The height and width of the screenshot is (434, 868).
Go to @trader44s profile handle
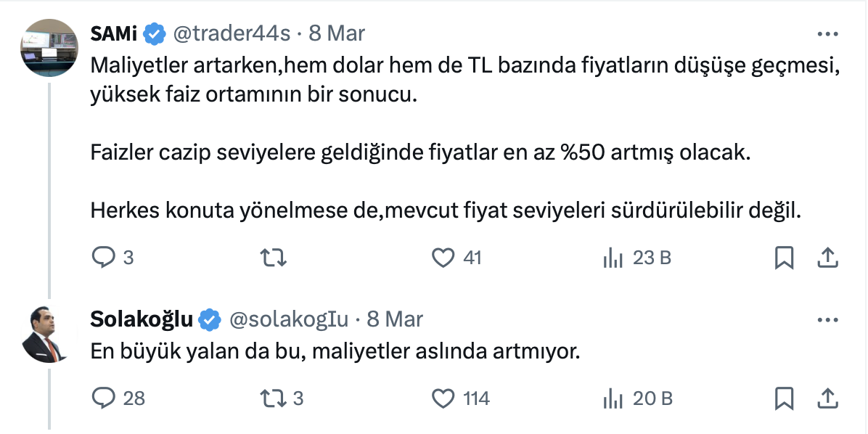(231, 33)
